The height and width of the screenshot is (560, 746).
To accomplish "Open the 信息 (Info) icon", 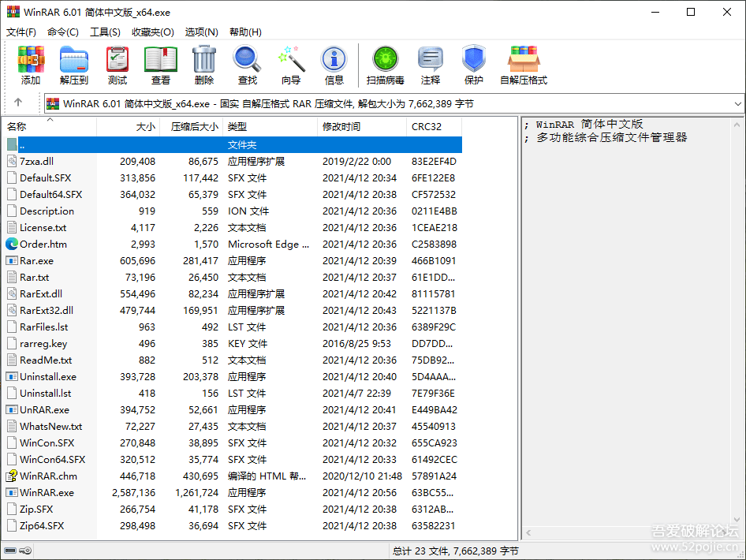I will [334, 60].
